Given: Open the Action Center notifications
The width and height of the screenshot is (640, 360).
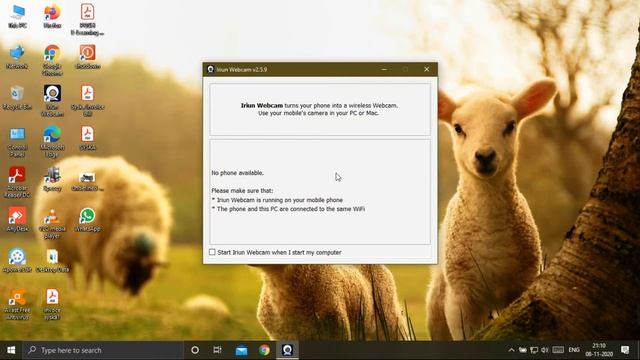Looking at the screenshot, I should (625, 350).
